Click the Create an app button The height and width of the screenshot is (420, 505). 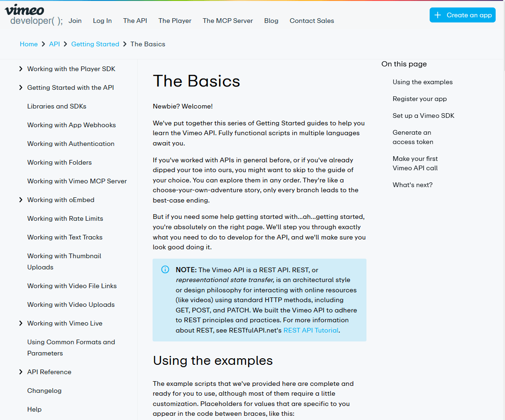[462, 15]
